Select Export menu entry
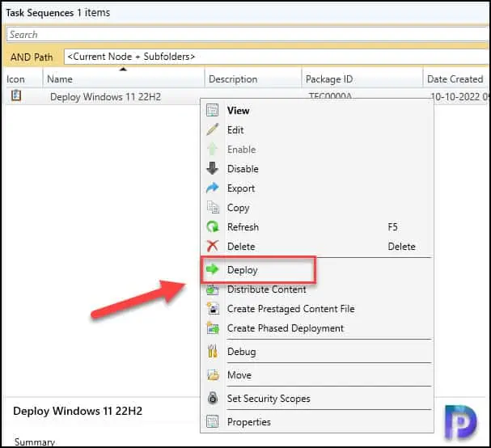The height and width of the screenshot is (448, 491). coord(317,188)
